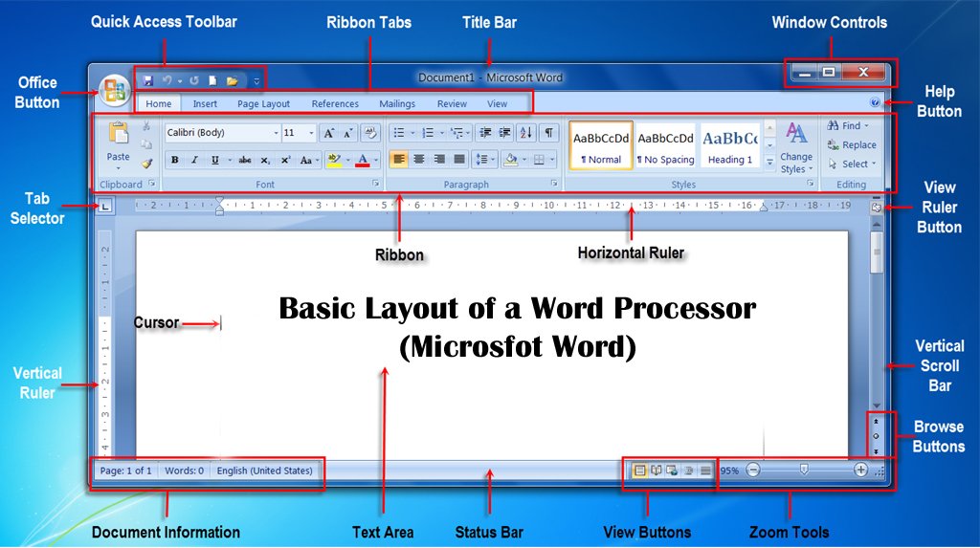Open the Customize Quick Access Toolbar dropdown
980x548 pixels.
tap(256, 81)
